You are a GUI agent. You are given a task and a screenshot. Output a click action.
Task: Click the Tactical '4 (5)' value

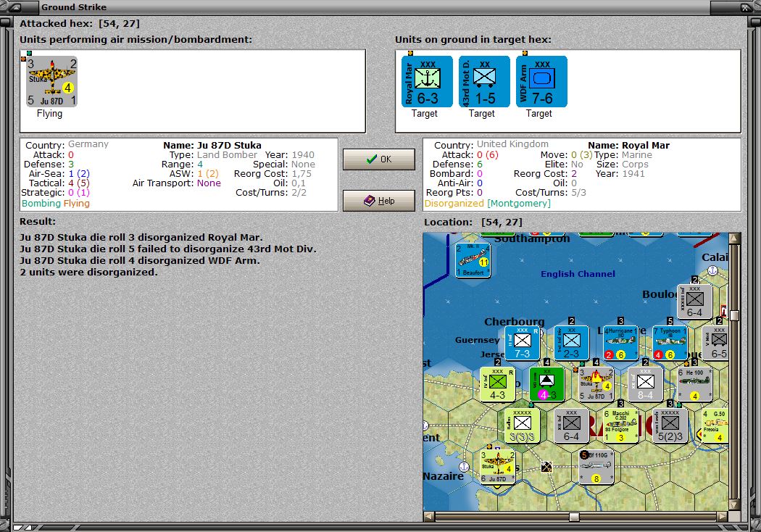[x=78, y=183]
